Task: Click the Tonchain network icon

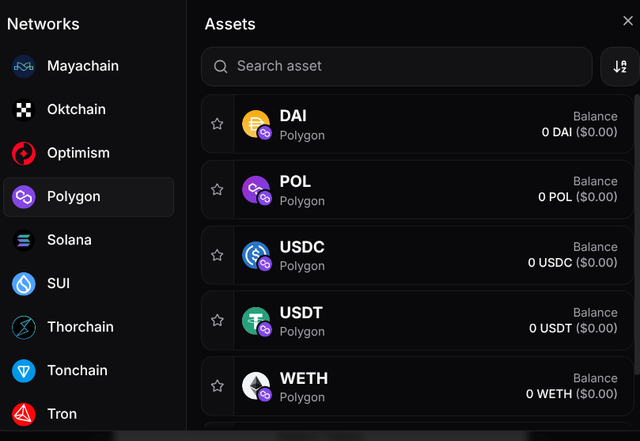Action: tap(24, 371)
